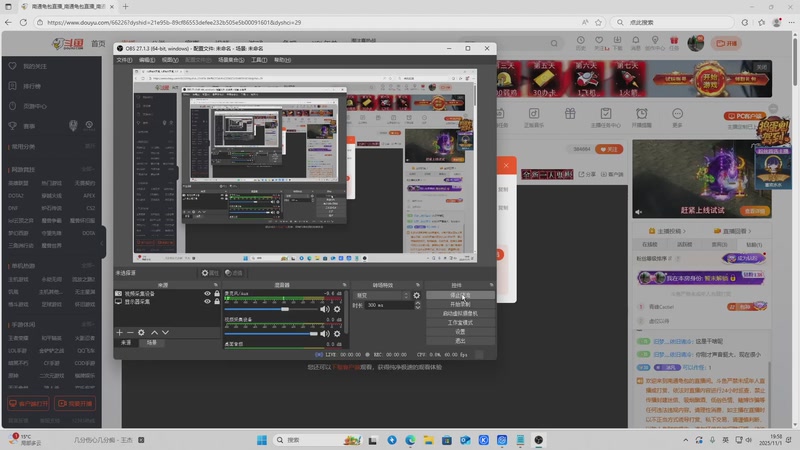Open File Explorer from the taskbar

[429, 440]
